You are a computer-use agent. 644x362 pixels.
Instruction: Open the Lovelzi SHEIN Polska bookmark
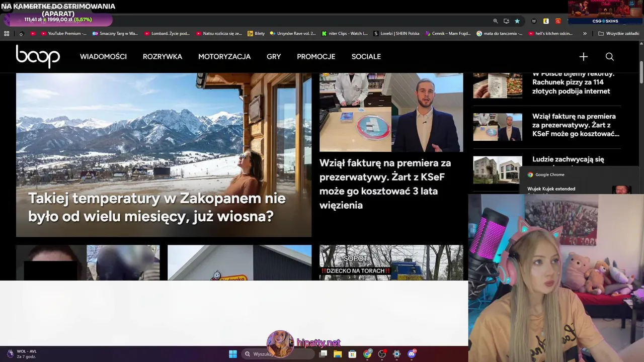pos(396,34)
